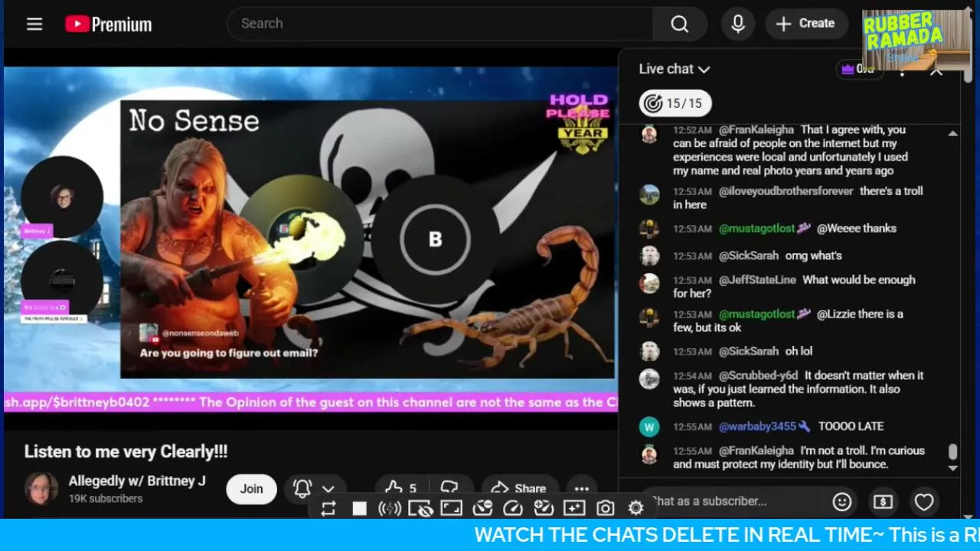Open Super Chat dollar icon
Image resolution: width=980 pixels, height=551 pixels.
[883, 502]
